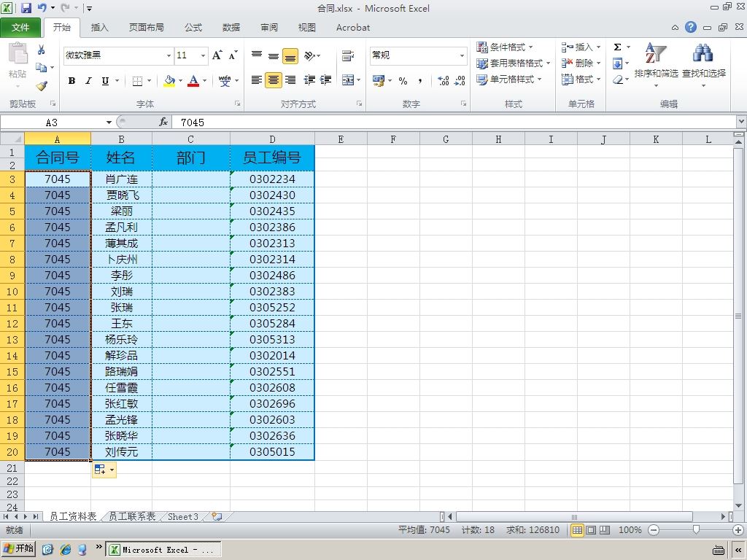Switch to the 公式 ribbon tab
The image size is (747, 560).
[x=193, y=28]
